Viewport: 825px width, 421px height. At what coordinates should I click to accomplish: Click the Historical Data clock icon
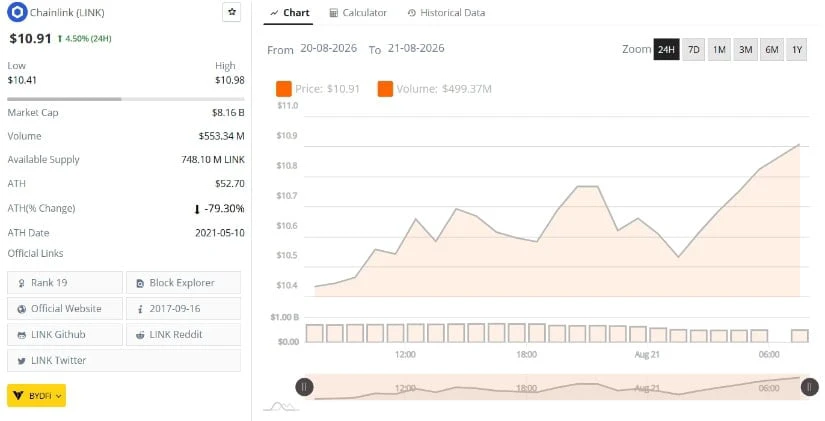(x=412, y=13)
